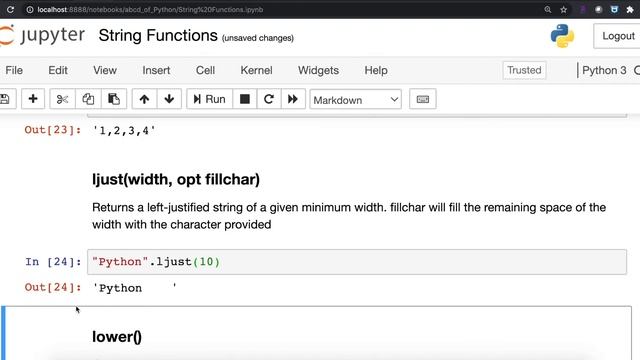Save the notebook with the floppy disk icon
Screen dimensions: 640x360
[5, 99]
